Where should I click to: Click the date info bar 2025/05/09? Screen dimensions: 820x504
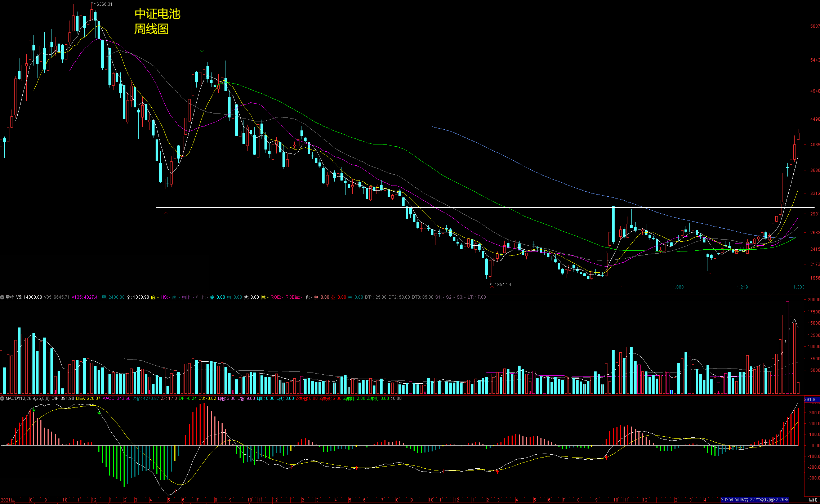[754, 500]
